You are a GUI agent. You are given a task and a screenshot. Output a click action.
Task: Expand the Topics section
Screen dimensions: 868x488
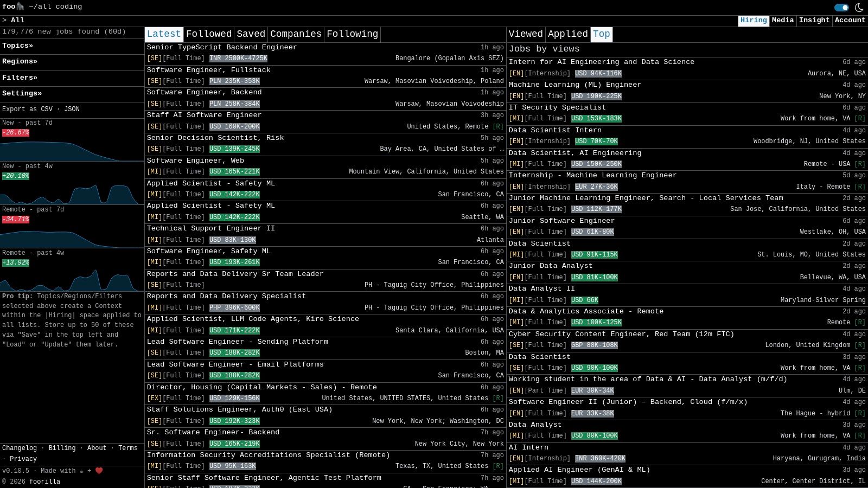click(x=18, y=46)
